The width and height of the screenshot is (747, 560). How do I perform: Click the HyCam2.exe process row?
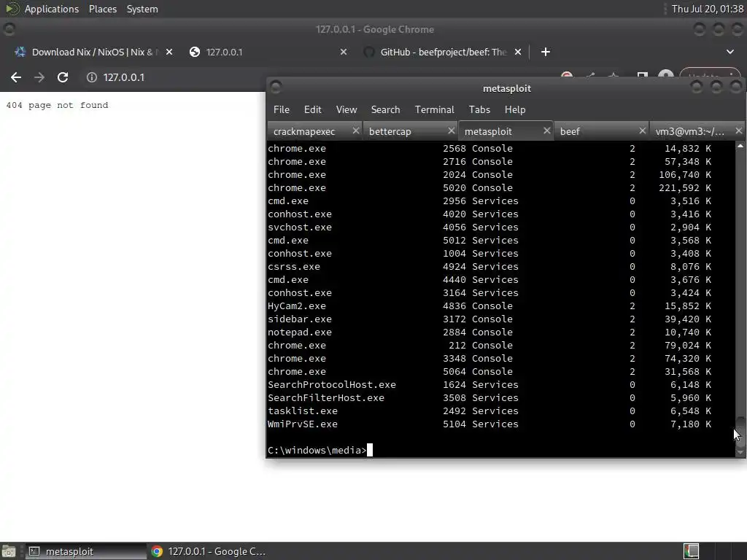[489, 306]
